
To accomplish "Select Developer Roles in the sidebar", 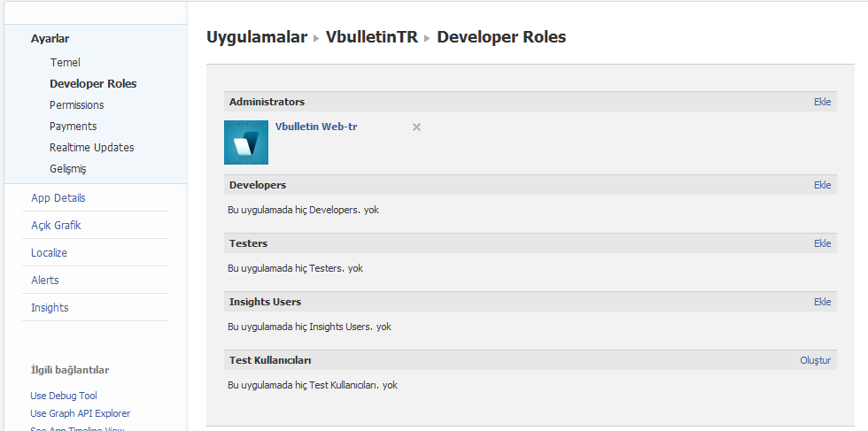I will click(x=93, y=84).
